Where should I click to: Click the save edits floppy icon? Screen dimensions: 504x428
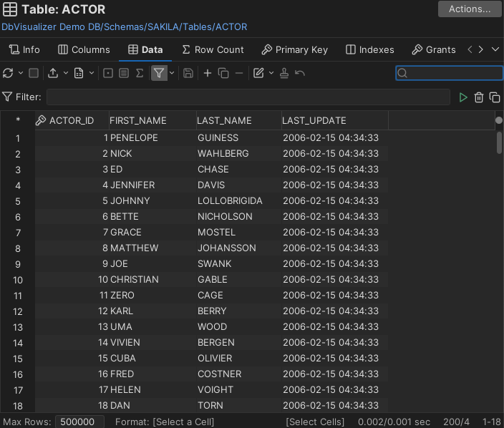pyautogui.click(x=188, y=73)
